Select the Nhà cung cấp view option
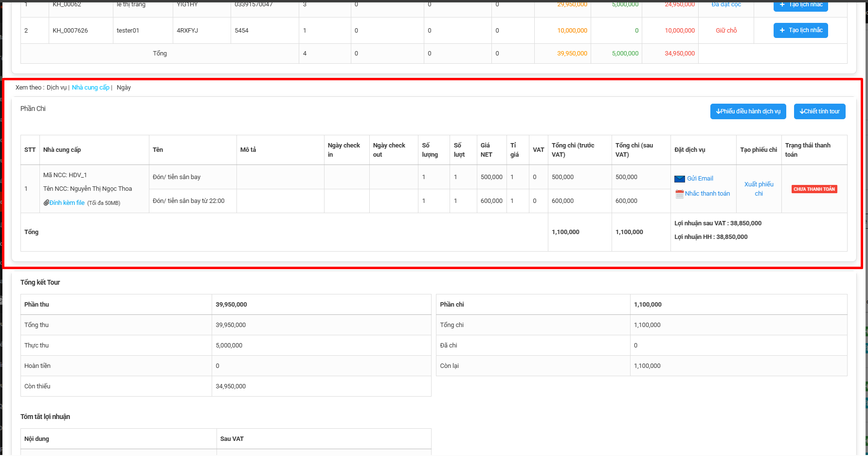868x456 pixels. coord(90,88)
